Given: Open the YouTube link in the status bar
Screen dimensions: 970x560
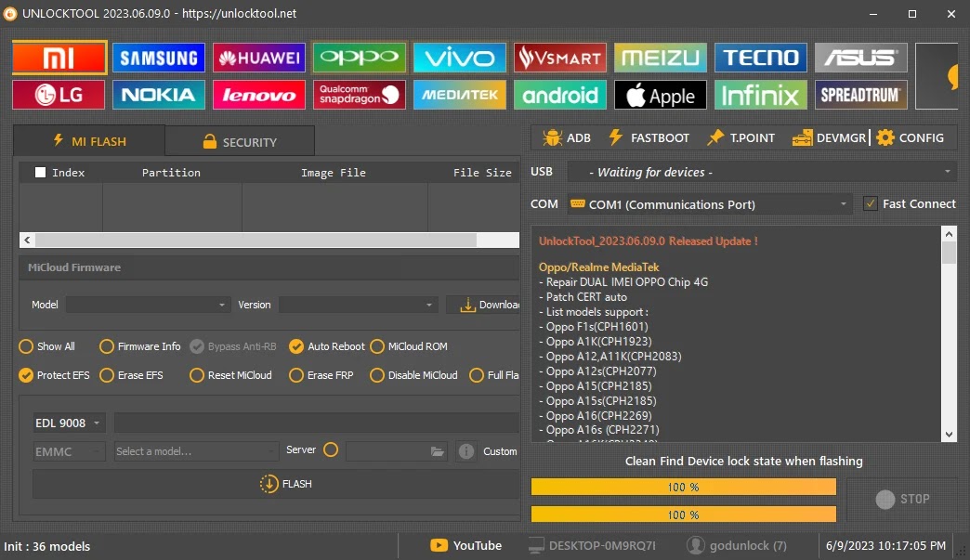Looking at the screenshot, I should tap(465, 546).
